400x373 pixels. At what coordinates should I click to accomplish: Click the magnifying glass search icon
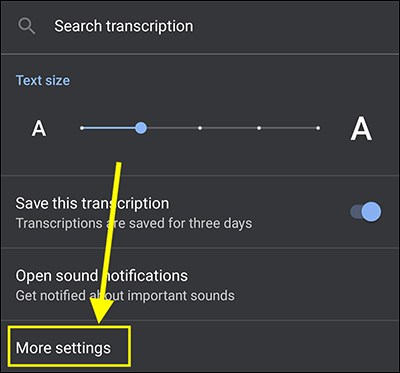(27, 26)
